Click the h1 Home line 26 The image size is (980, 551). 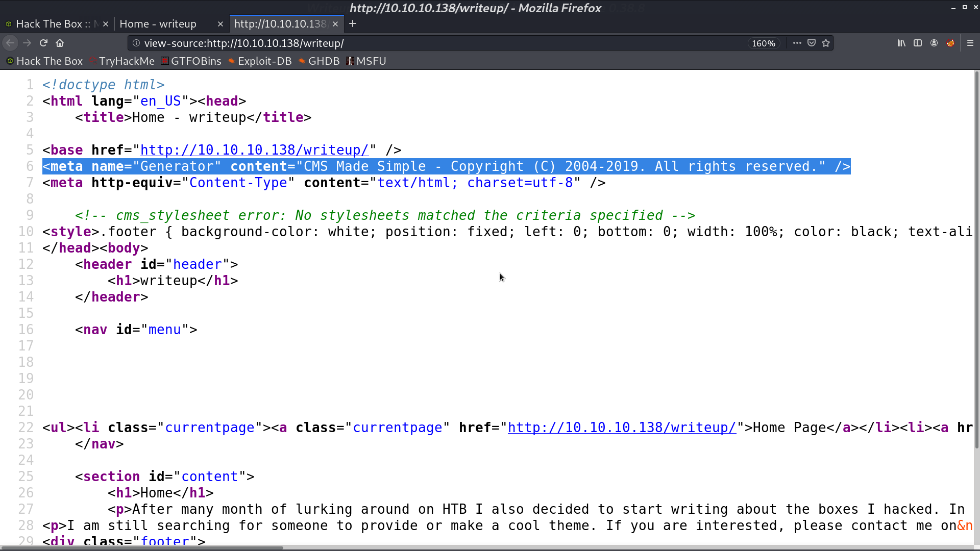click(x=161, y=493)
